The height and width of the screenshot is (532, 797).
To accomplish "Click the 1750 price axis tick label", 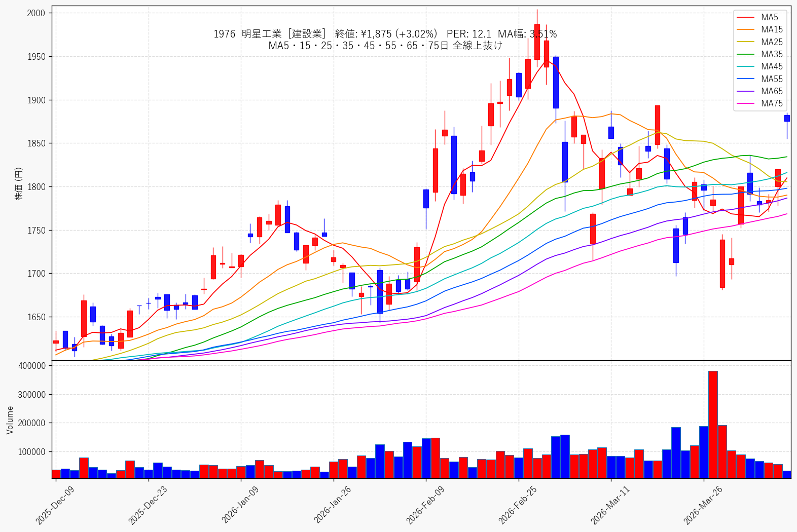I will click(x=36, y=231).
